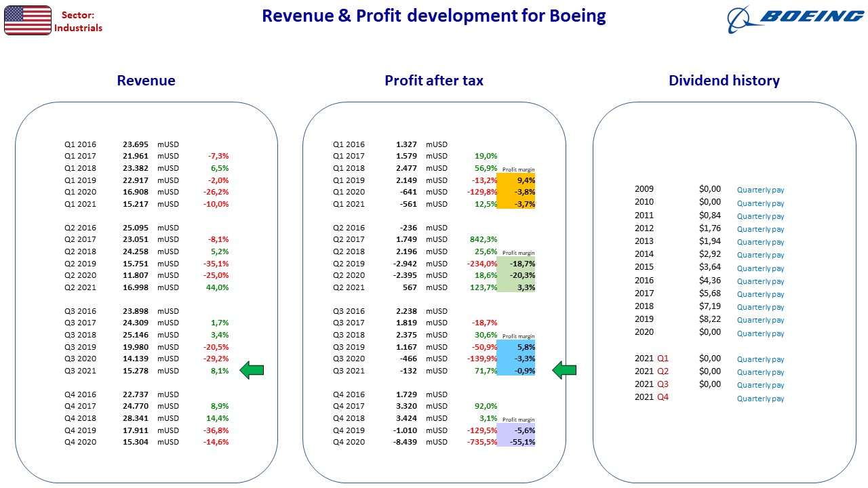This screenshot has width=868, height=488.
Task: Click the 'Revenue' section heading
Action: pos(146,81)
